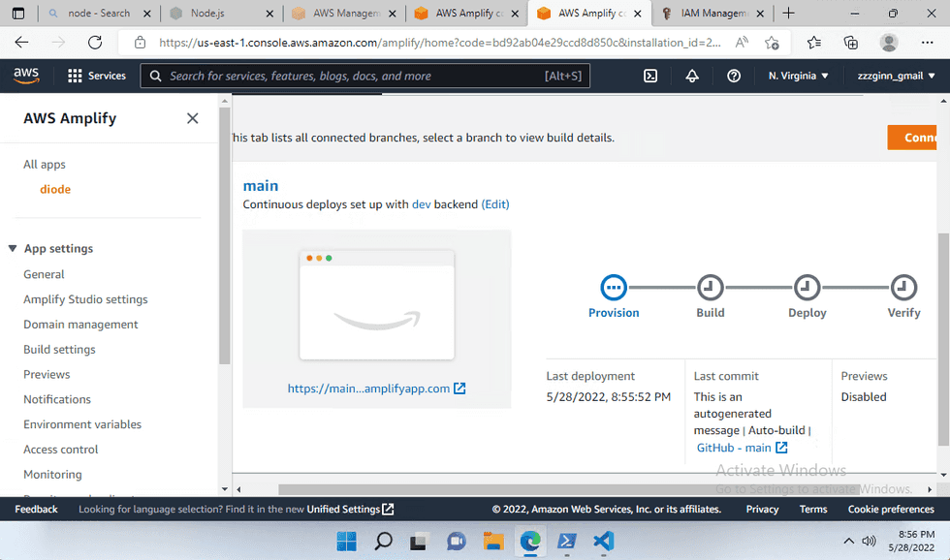This screenshot has width=950, height=560.
Task: Click the Deploy step status icon
Action: pyautogui.click(x=807, y=288)
